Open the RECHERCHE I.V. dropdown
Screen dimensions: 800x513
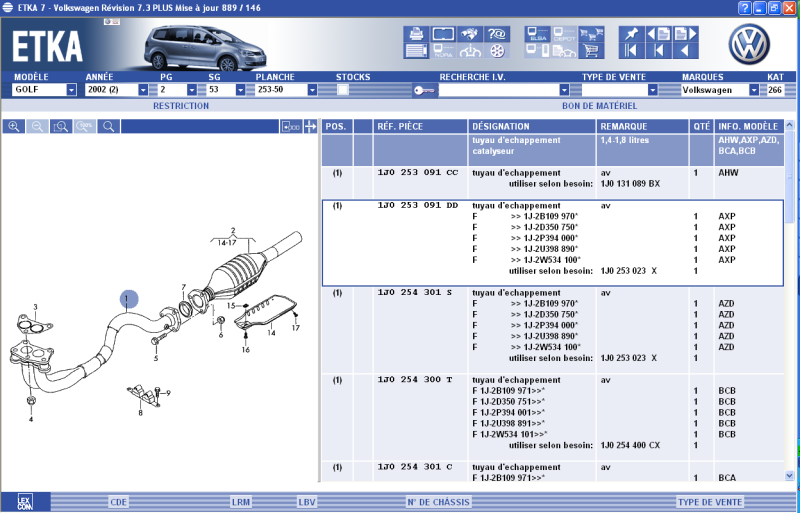pos(564,90)
